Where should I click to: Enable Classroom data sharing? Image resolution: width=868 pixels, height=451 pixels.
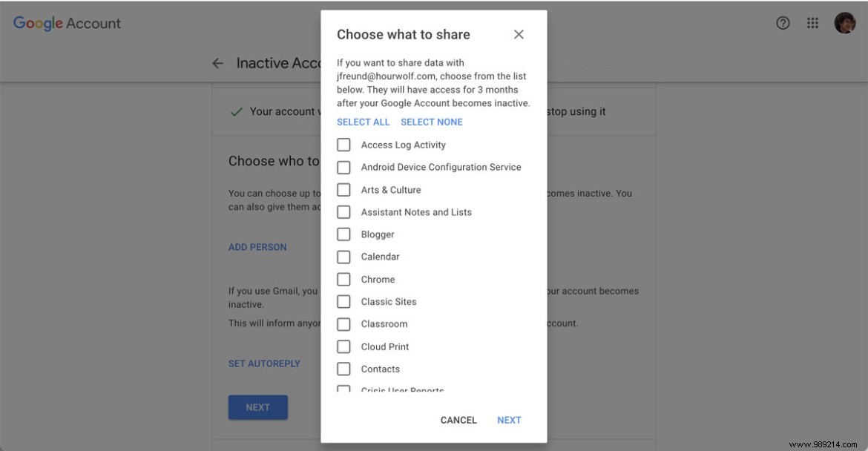coord(343,323)
